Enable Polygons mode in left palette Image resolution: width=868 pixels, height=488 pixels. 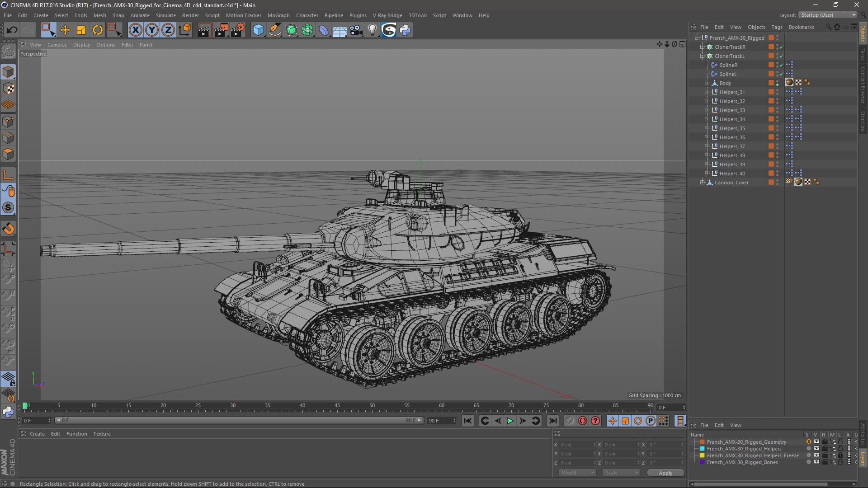tap(8, 154)
